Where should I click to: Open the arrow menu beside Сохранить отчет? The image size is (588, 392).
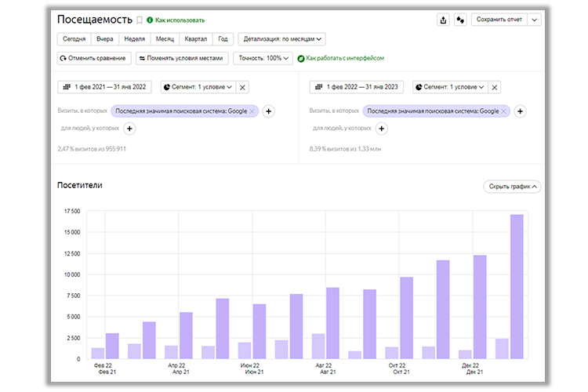pyautogui.click(x=535, y=20)
